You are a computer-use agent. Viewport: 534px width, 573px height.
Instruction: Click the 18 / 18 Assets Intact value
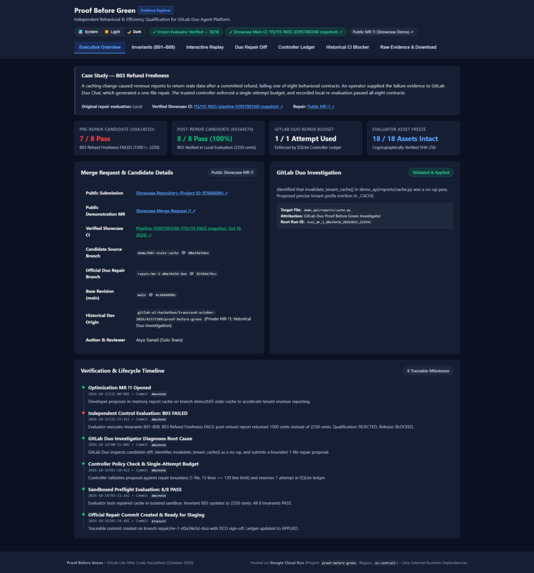pyautogui.click(x=405, y=139)
